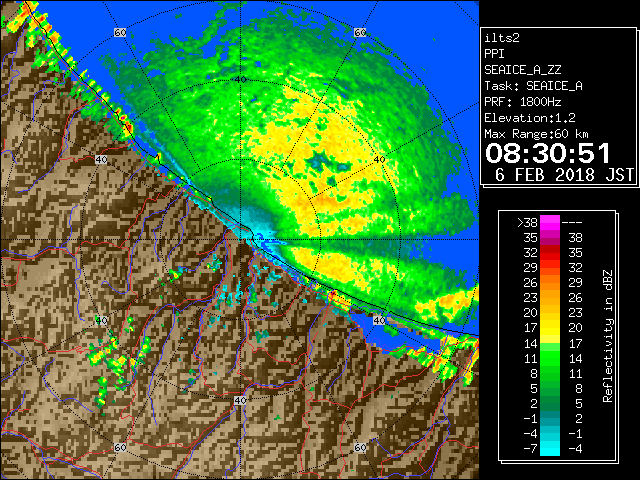Pick the yellow color band beside 17
Viewport: 640px width, 480px height.
point(550,328)
